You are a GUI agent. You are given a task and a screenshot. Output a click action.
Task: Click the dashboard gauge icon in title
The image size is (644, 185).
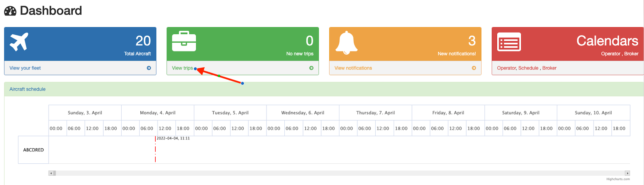click(x=10, y=11)
